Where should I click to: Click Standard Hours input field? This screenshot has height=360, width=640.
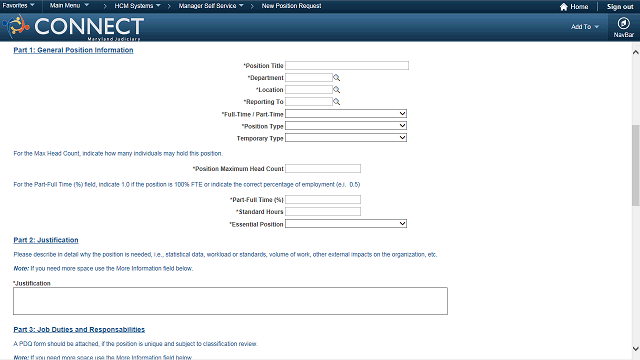(x=323, y=211)
